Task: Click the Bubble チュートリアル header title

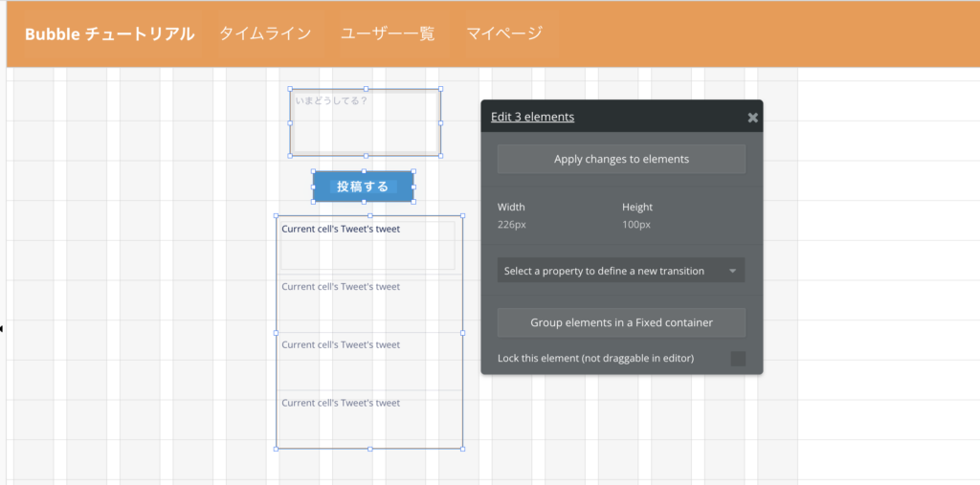Action: pyautogui.click(x=110, y=34)
